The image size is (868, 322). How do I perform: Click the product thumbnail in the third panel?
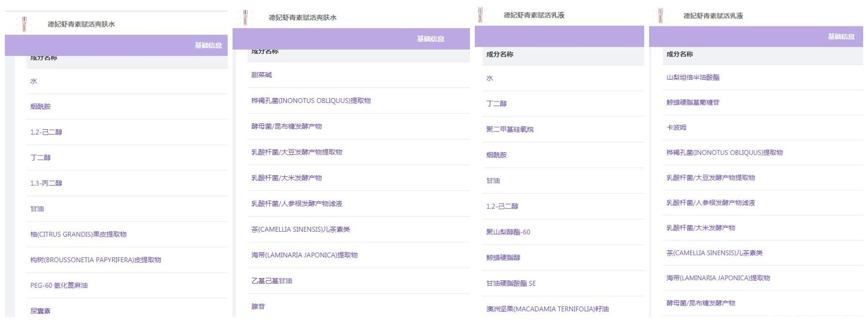pyautogui.click(x=480, y=15)
